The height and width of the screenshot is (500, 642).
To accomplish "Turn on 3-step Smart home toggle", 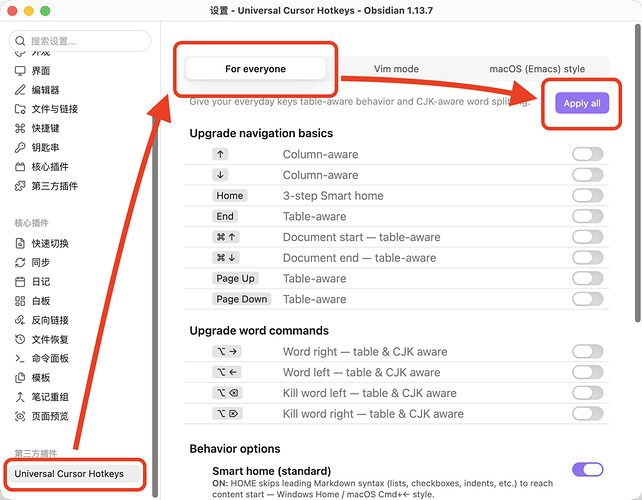I will [x=588, y=196].
